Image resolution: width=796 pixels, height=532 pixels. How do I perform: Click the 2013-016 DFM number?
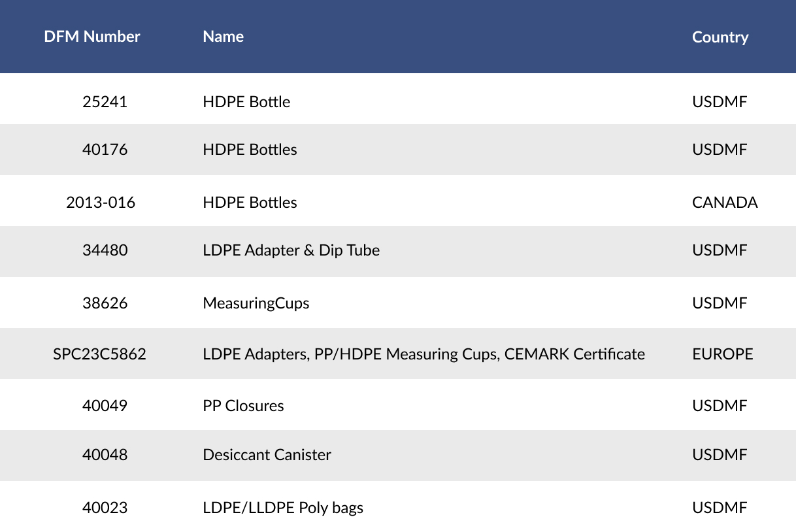click(101, 203)
